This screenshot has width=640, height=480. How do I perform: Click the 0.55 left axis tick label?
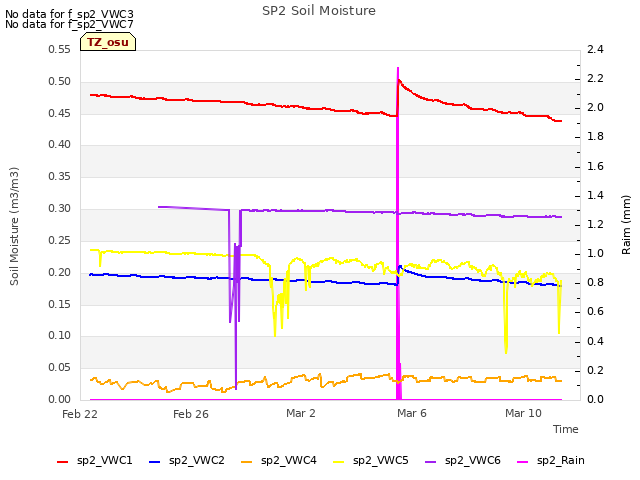pyautogui.click(x=60, y=50)
